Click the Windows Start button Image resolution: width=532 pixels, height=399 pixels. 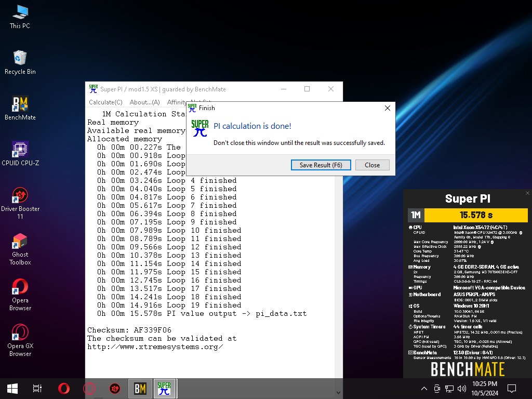pos(12,389)
